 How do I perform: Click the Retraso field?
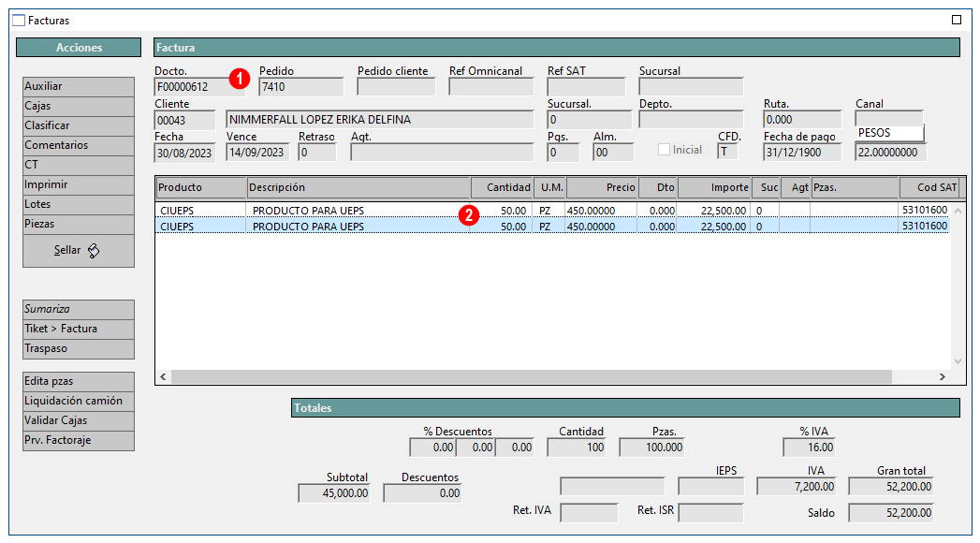pyautogui.click(x=317, y=153)
